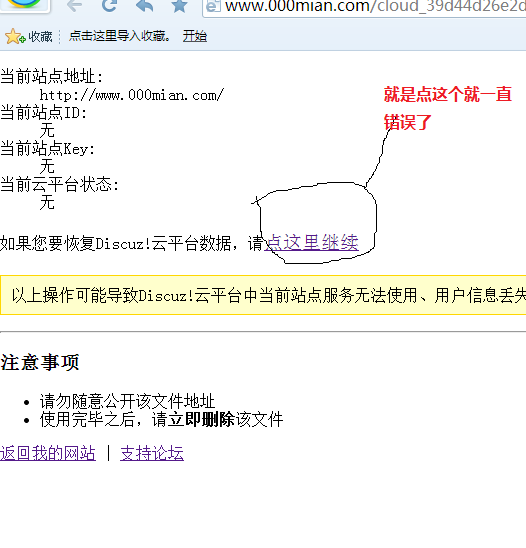This screenshot has width=526, height=548.
Task: Click the 点击这里导入收藏 text
Action: tap(119, 36)
